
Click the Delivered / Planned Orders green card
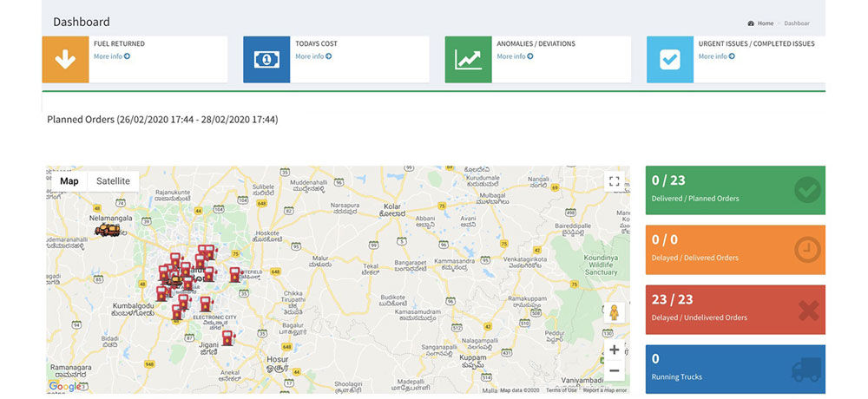coord(735,190)
